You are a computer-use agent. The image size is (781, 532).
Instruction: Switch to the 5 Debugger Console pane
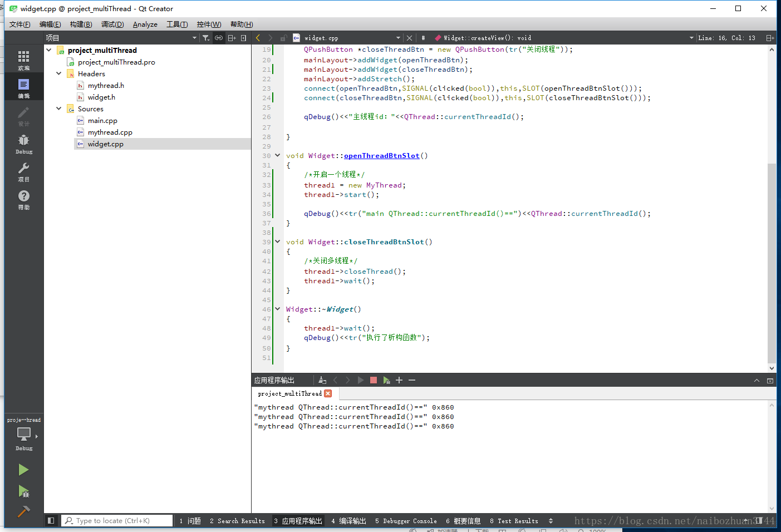pos(406,521)
